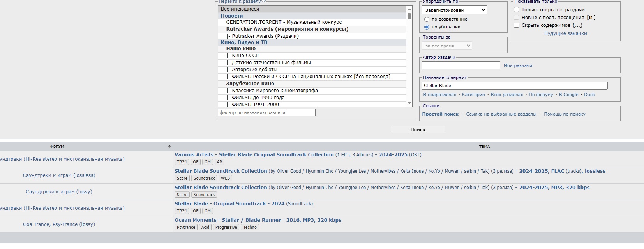Click the Поиск button

(418, 130)
